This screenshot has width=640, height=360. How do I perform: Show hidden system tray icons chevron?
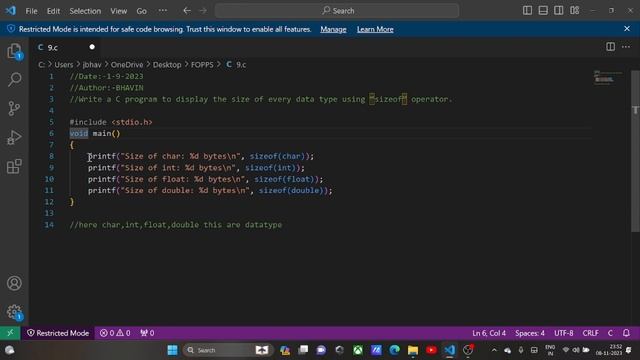[x=494, y=350]
